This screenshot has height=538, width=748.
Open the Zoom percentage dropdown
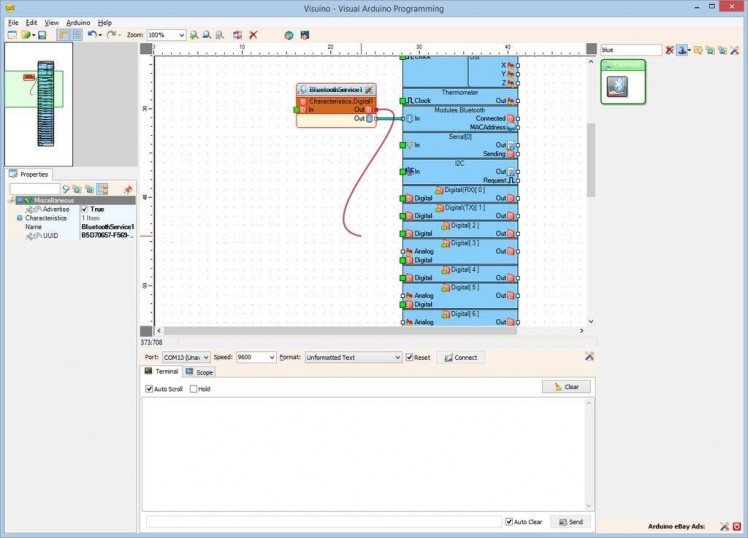[x=181, y=35]
